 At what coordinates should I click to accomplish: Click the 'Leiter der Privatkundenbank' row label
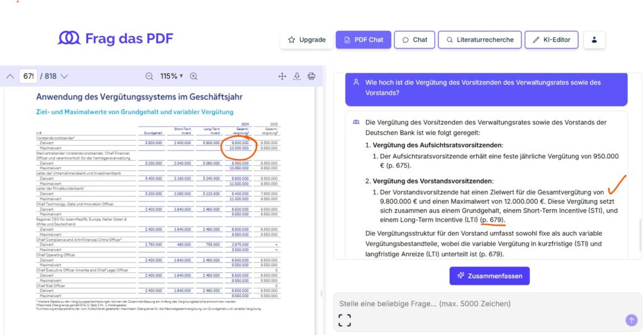(60, 189)
